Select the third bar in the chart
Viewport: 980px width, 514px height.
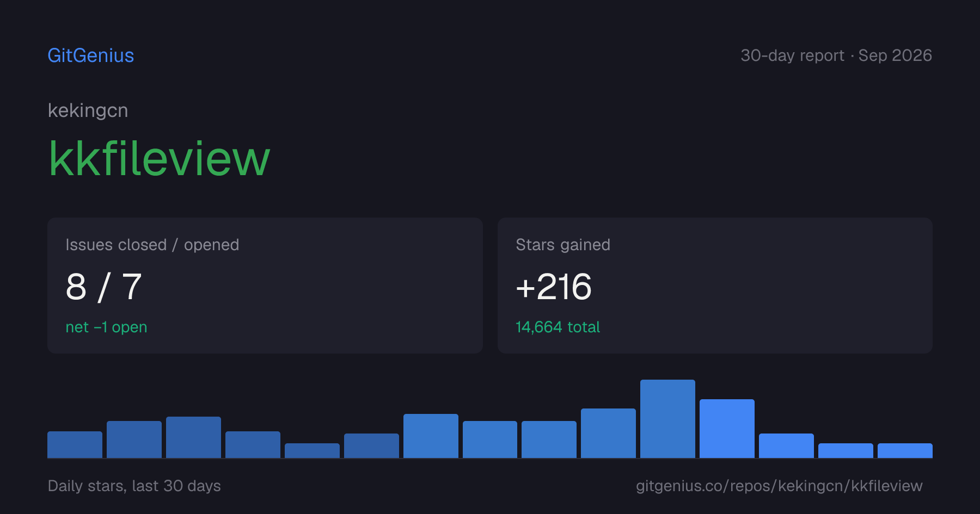193,437
